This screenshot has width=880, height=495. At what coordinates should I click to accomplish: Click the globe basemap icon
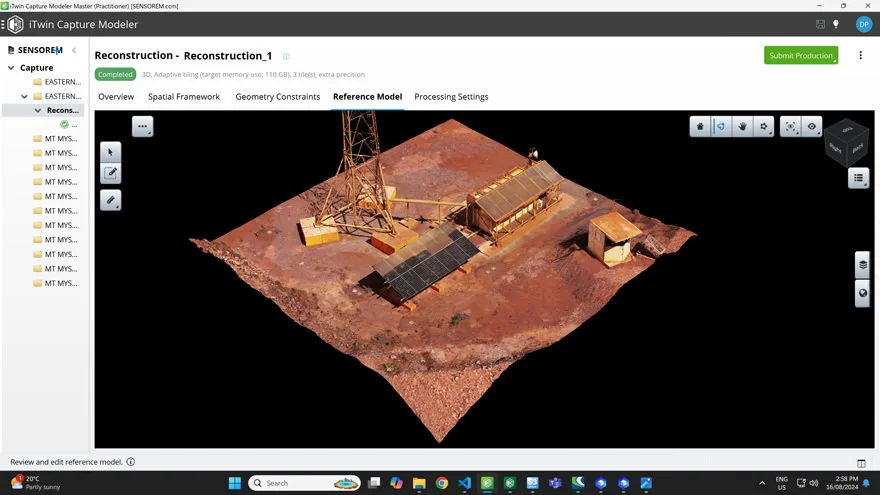coord(862,293)
